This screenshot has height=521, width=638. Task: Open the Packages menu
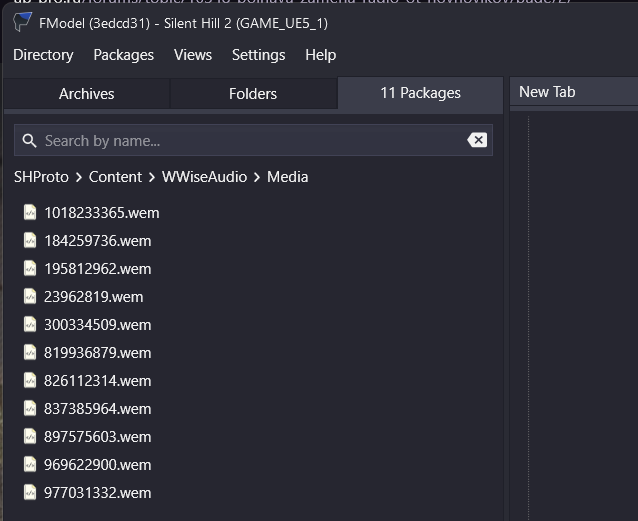[124, 55]
